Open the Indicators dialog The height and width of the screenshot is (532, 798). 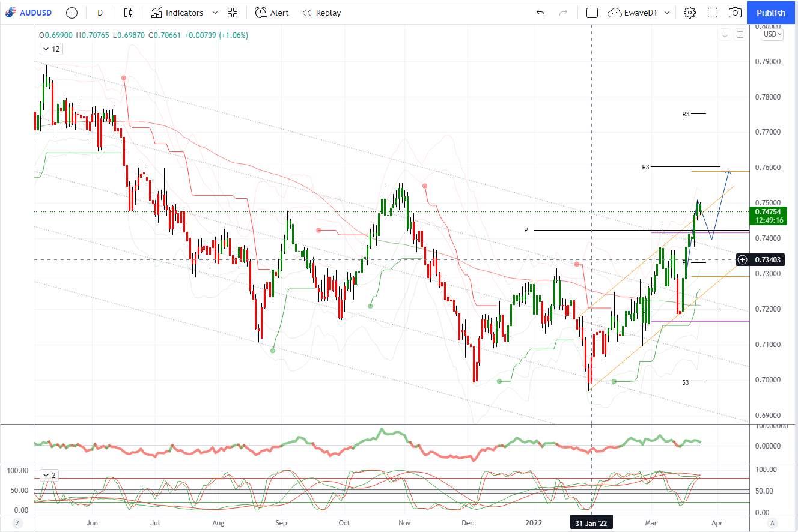pyautogui.click(x=177, y=13)
